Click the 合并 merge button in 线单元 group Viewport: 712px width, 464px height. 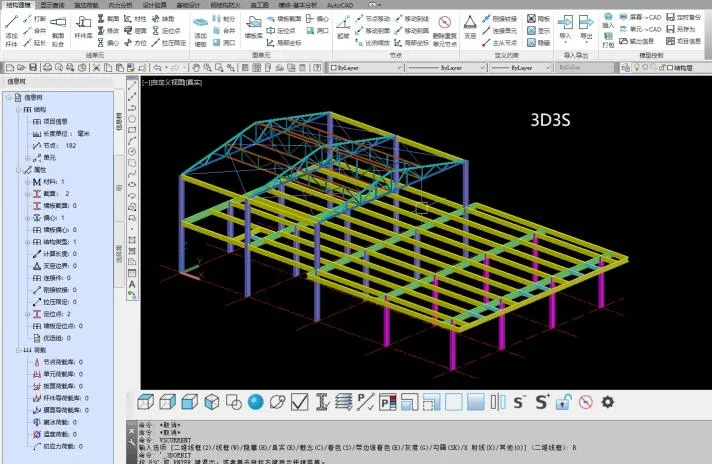(x=35, y=30)
